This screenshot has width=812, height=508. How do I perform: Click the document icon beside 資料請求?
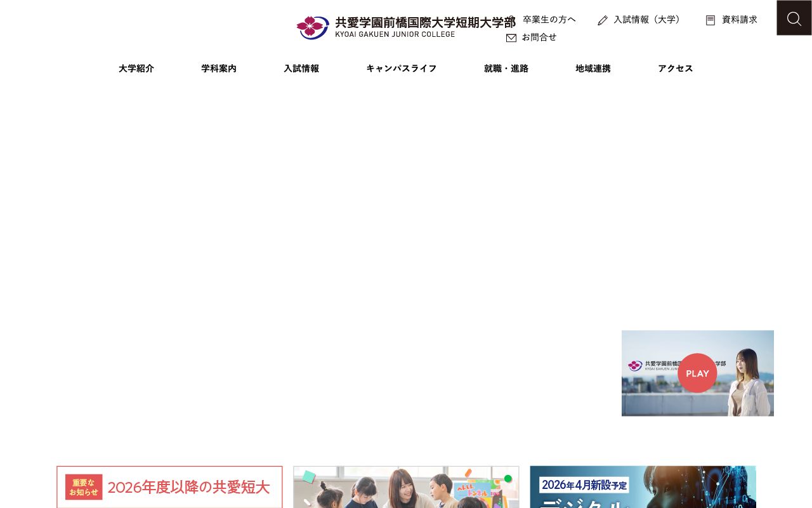click(x=710, y=20)
